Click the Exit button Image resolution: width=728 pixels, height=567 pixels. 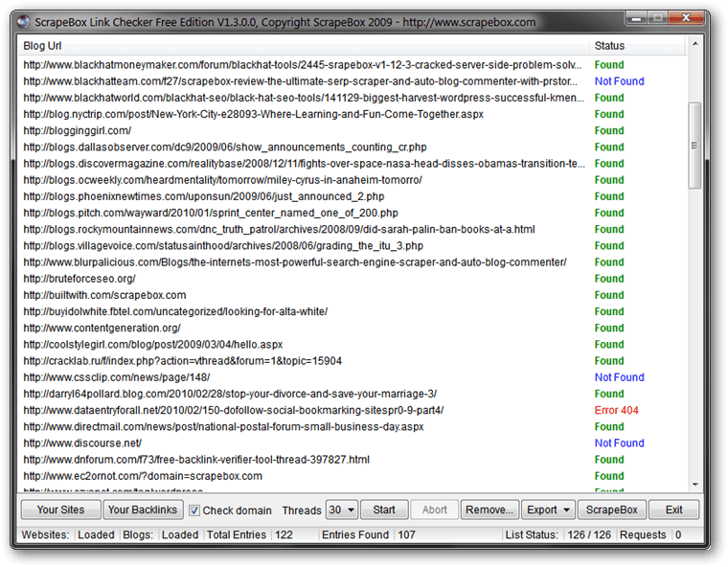(674, 510)
